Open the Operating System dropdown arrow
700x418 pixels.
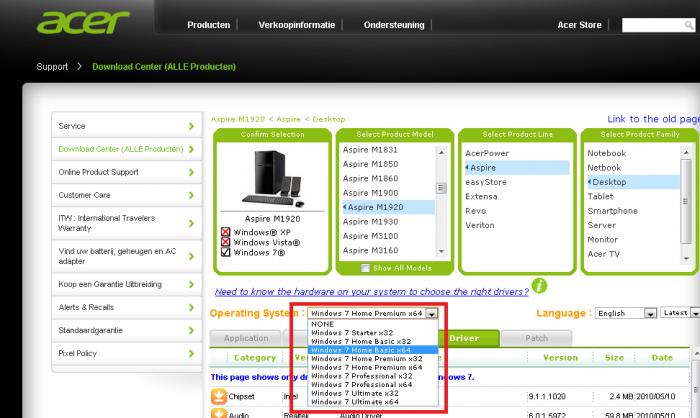431,314
